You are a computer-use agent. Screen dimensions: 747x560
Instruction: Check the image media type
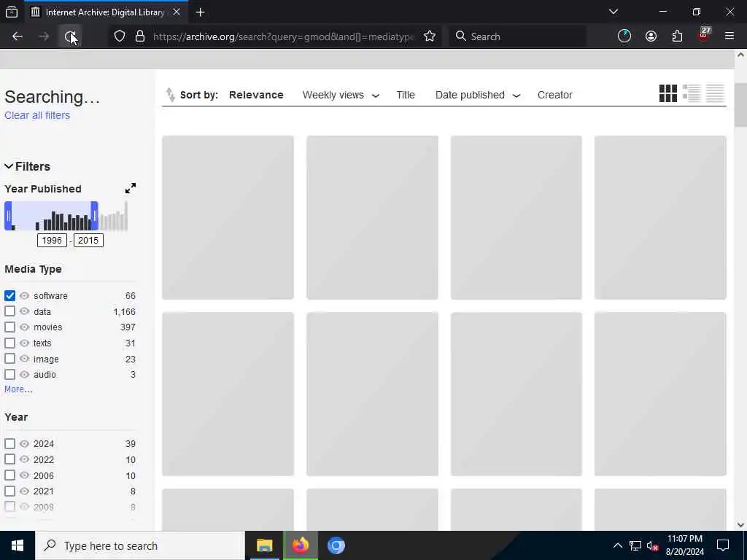pyautogui.click(x=9, y=359)
